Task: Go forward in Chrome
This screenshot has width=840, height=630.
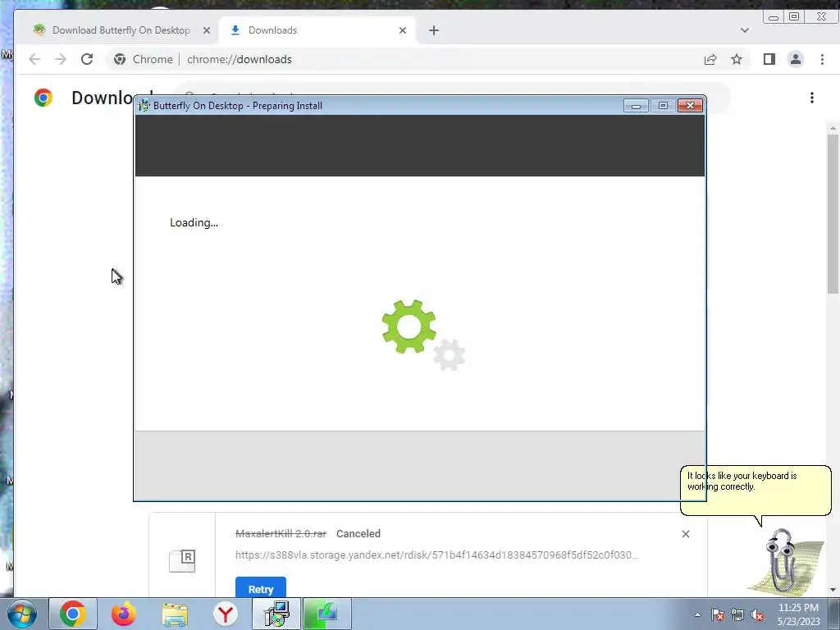Action: (x=61, y=59)
